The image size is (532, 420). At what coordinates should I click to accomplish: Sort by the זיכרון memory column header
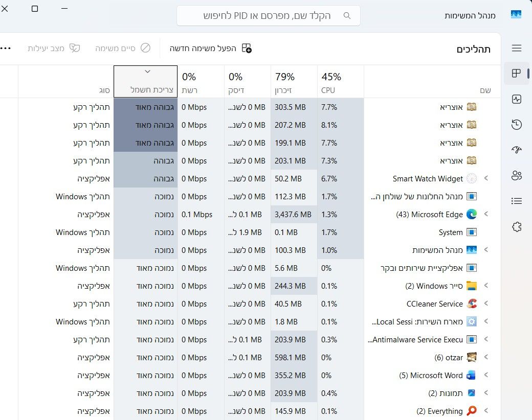294,82
